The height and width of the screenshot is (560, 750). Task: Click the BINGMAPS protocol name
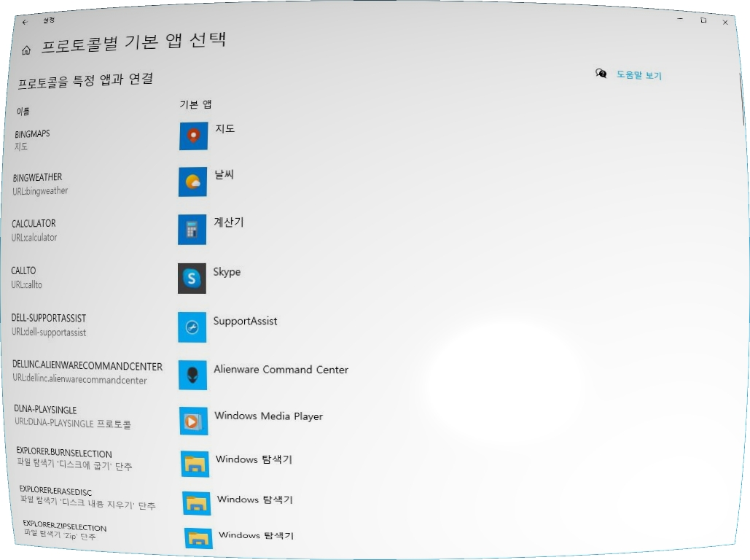click(x=32, y=134)
